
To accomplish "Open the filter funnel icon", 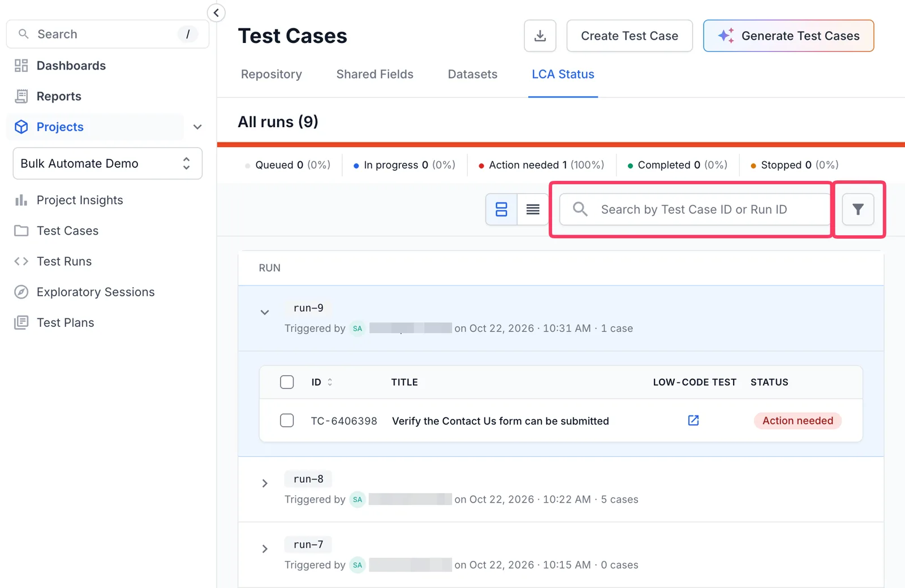I will click(x=858, y=209).
